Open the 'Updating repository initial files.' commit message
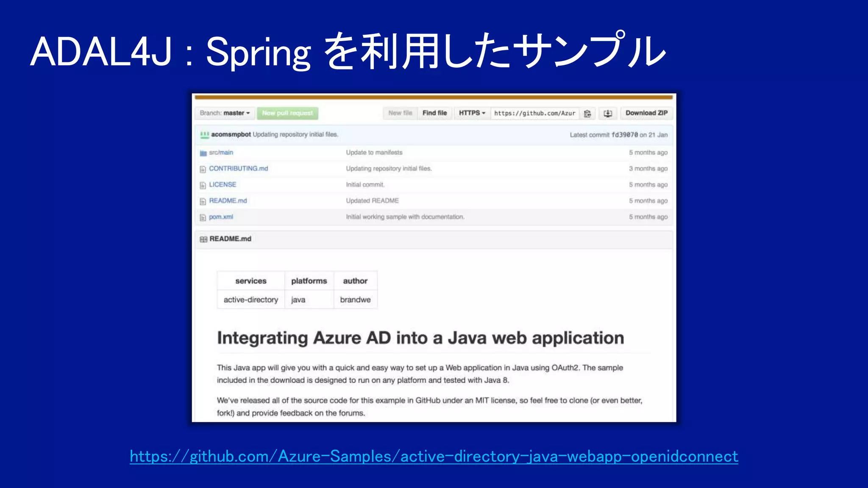 click(x=295, y=134)
